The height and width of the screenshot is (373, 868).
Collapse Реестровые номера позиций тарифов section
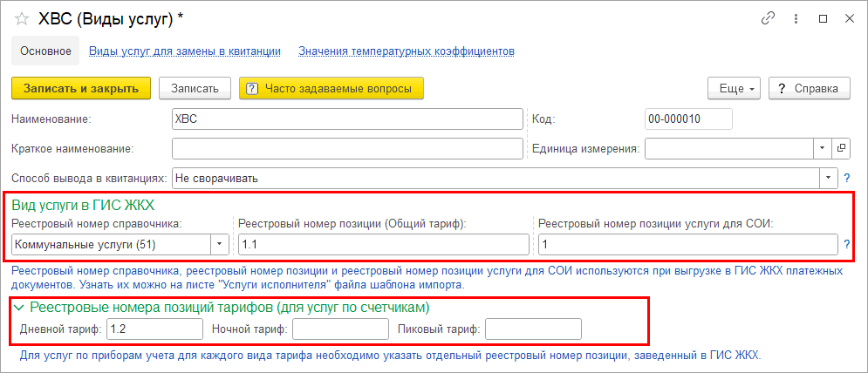18,307
